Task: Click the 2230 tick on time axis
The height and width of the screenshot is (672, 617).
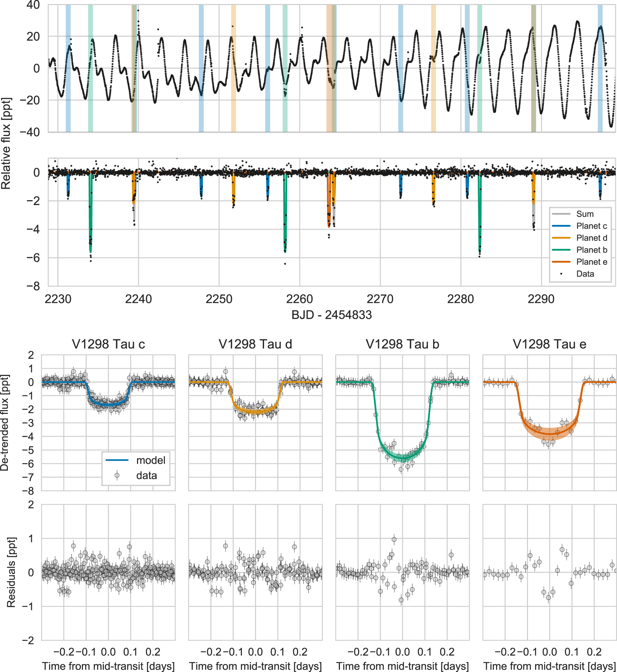Action: [58, 299]
